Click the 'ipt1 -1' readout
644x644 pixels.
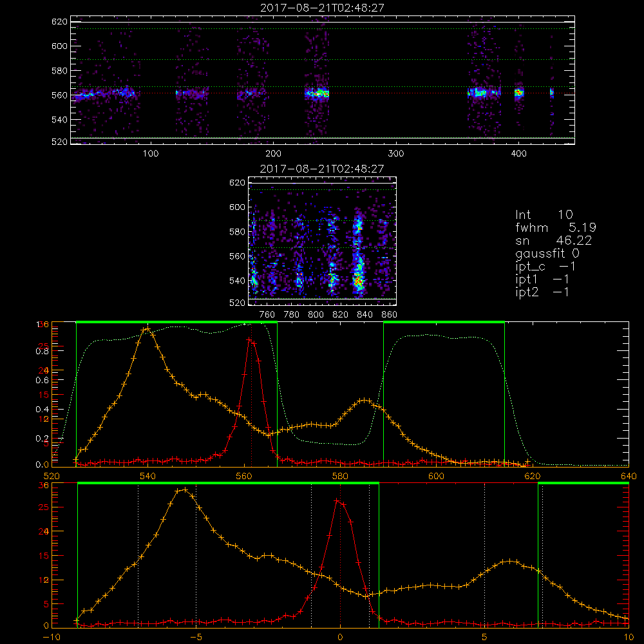click(x=542, y=279)
